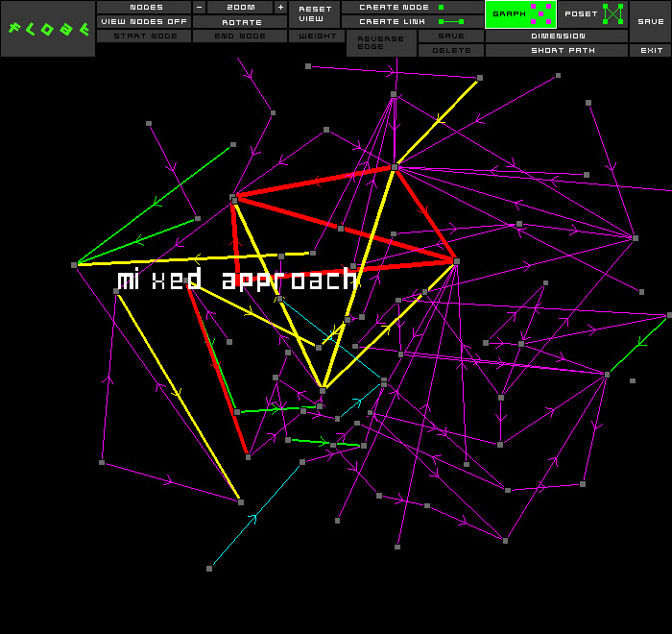Click the green link icon in Create Link

[451, 21]
